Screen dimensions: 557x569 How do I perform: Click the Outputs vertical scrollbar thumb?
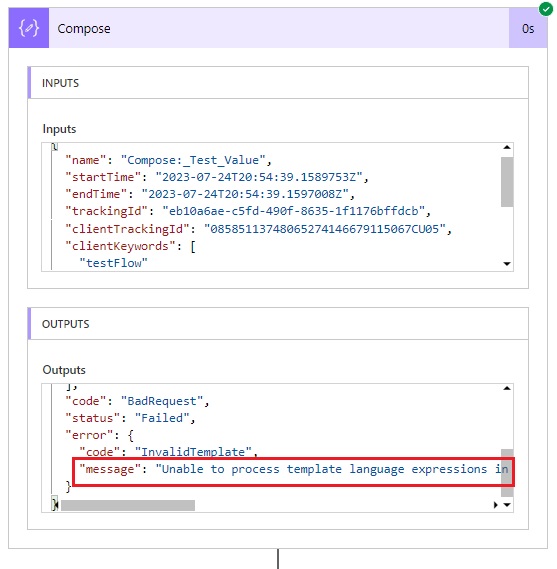click(507, 472)
